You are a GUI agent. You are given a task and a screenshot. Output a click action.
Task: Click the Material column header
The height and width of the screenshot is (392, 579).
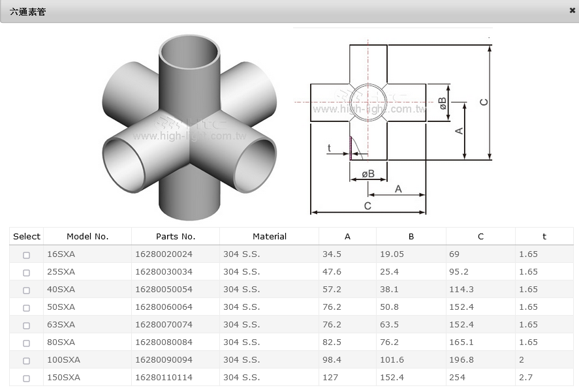point(270,237)
